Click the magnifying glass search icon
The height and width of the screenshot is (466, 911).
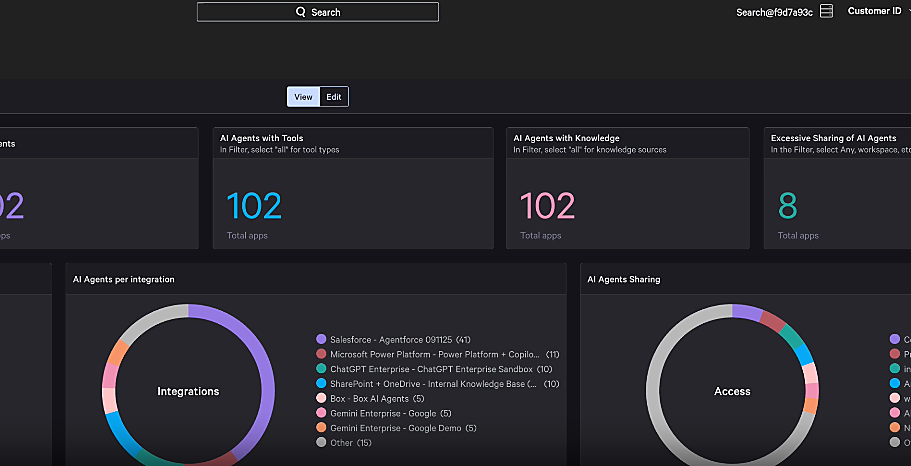[300, 12]
